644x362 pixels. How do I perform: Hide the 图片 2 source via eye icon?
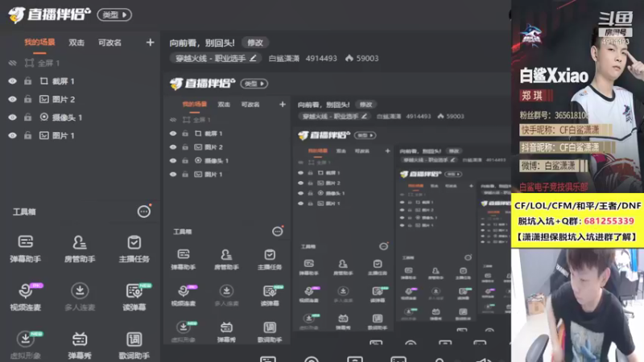12,99
